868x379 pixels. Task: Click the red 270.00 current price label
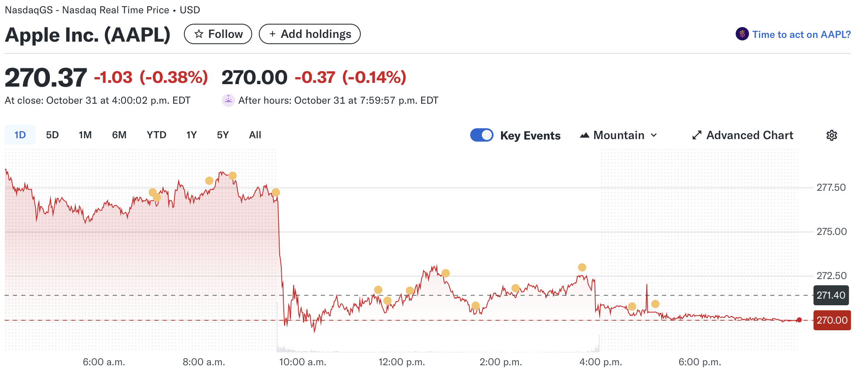831,320
